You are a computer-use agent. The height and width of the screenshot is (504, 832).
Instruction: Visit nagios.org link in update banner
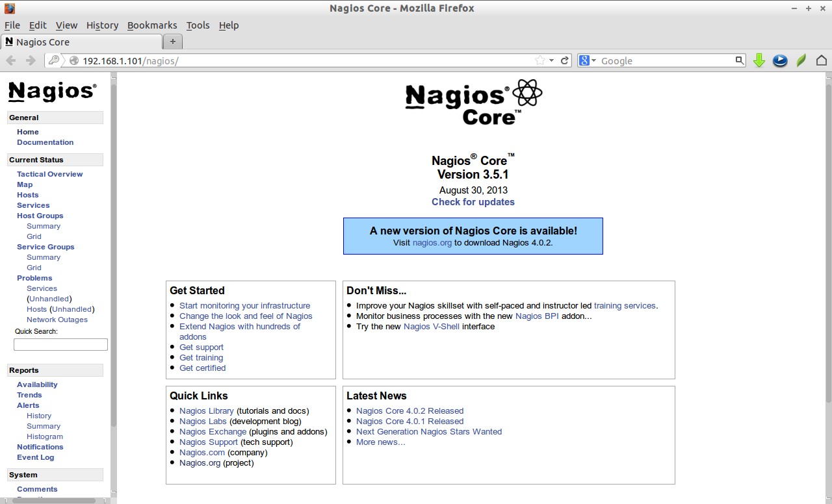point(432,242)
